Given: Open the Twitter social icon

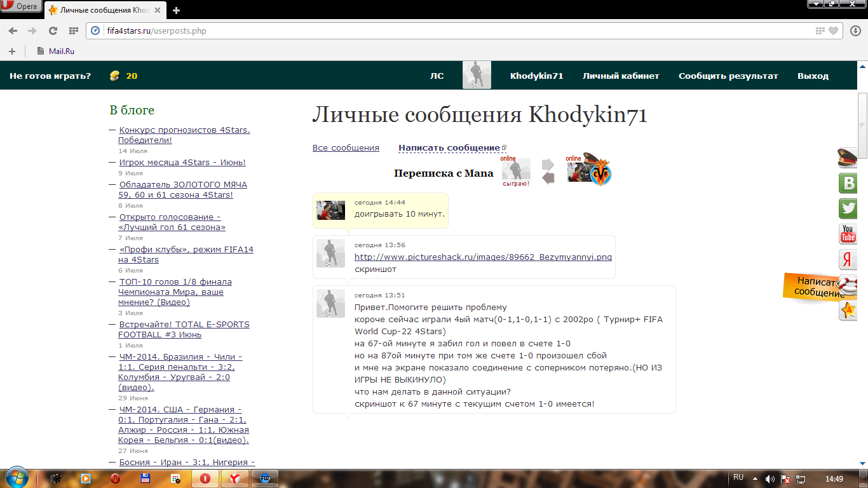Looking at the screenshot, I should point(848,208).
